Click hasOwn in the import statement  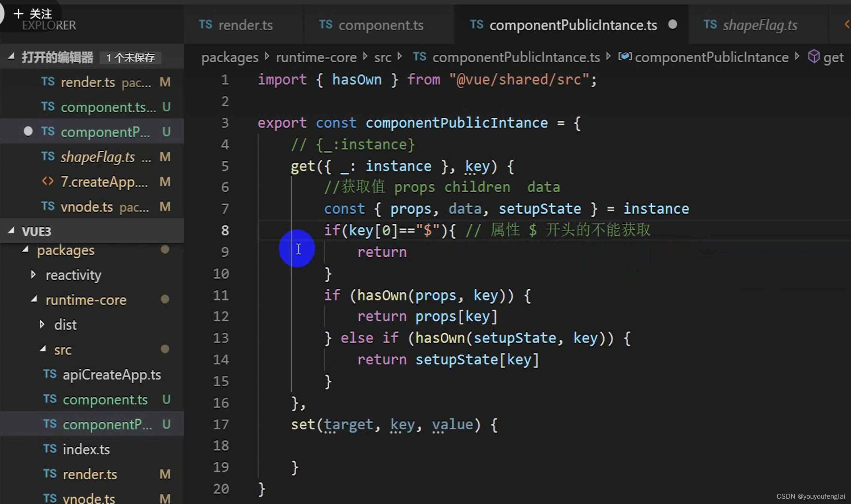tap(357, 79)
